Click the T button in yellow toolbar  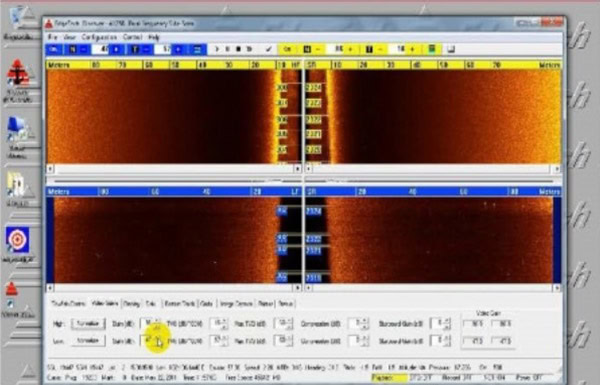pos(369,49)
